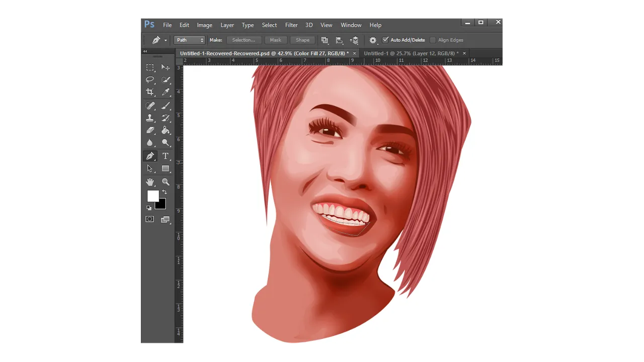
Task: Open the Edit menu
Action: click(x=185, y=25)
